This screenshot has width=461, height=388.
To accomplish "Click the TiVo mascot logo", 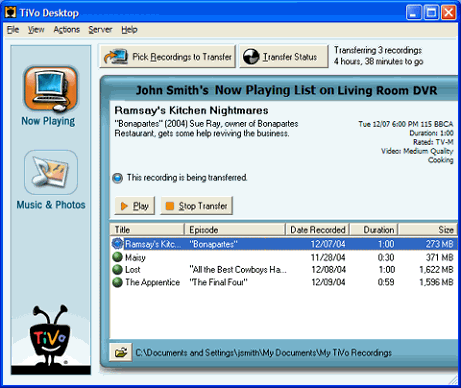I will 50,335.
